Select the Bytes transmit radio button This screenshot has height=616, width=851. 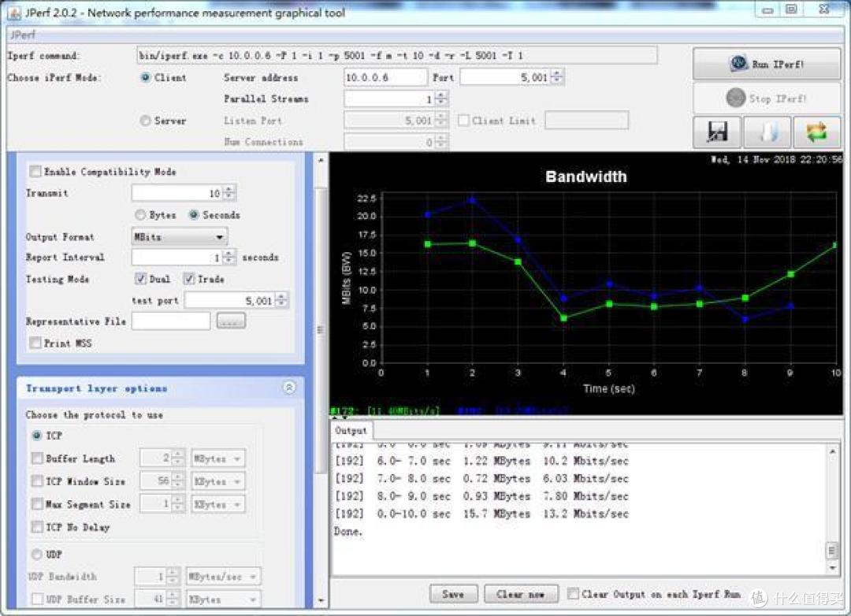point(140,215)
